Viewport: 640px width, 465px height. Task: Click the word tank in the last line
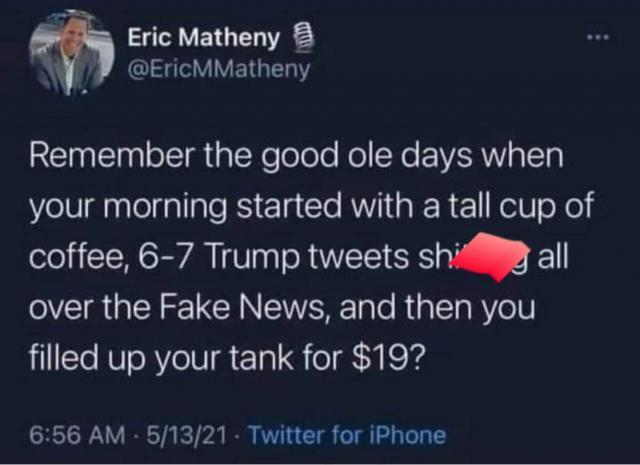pos(261,358)
